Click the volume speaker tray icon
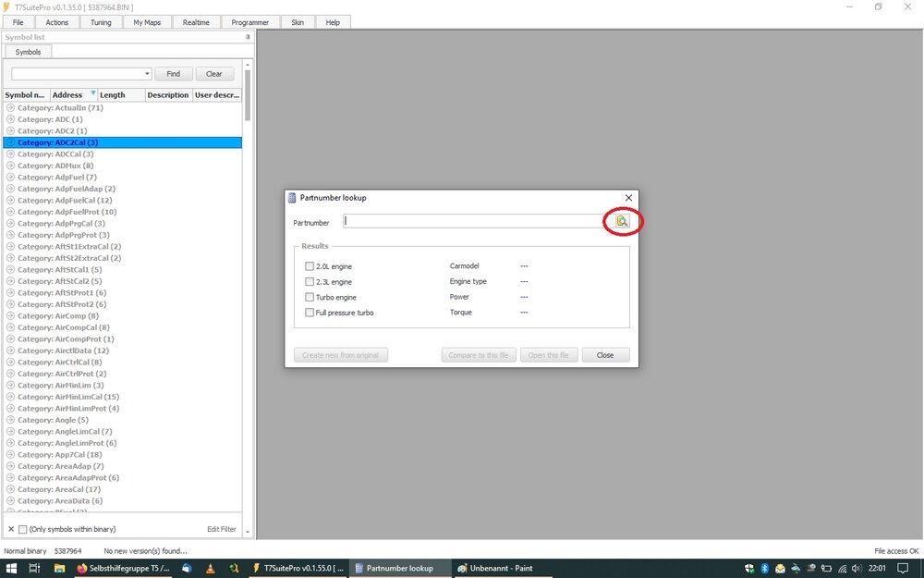Viewport: 924px width, 578px height. (857, 569)
